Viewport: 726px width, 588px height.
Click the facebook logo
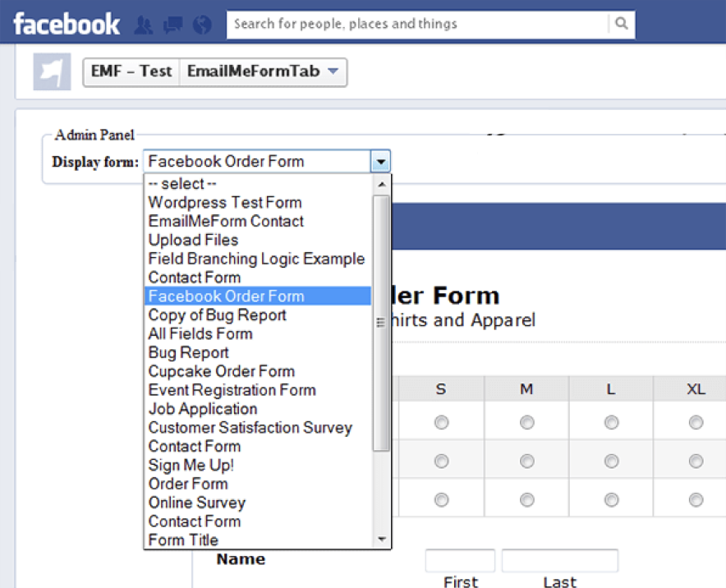(67, 24)
